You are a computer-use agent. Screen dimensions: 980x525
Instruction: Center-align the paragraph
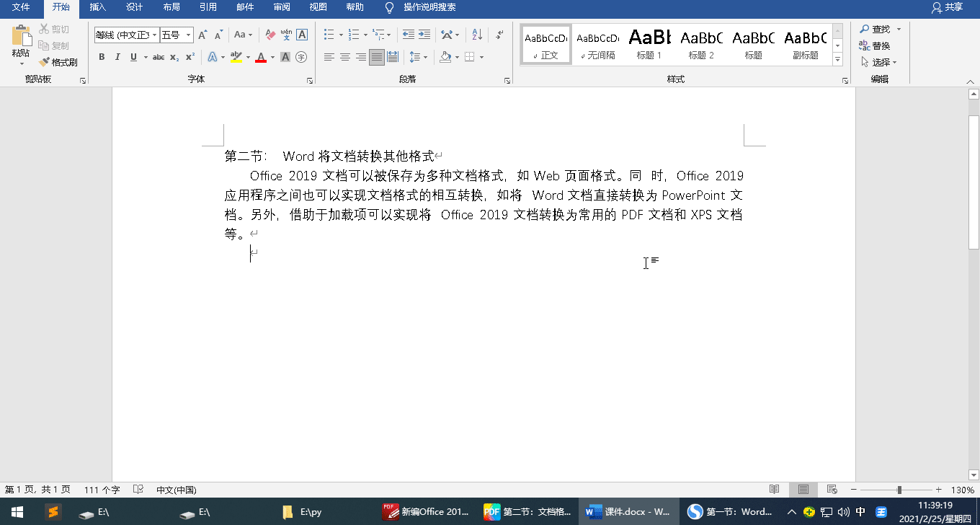345,57
